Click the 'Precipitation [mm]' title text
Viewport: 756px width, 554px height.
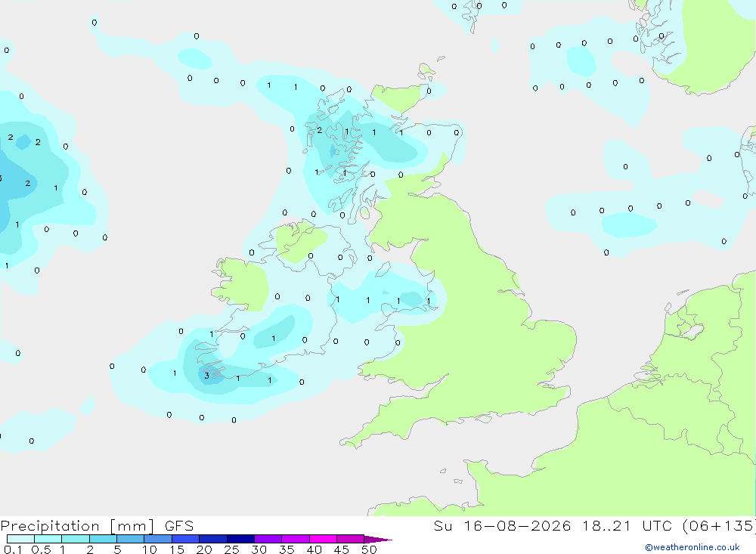click(x=77, y=525)
